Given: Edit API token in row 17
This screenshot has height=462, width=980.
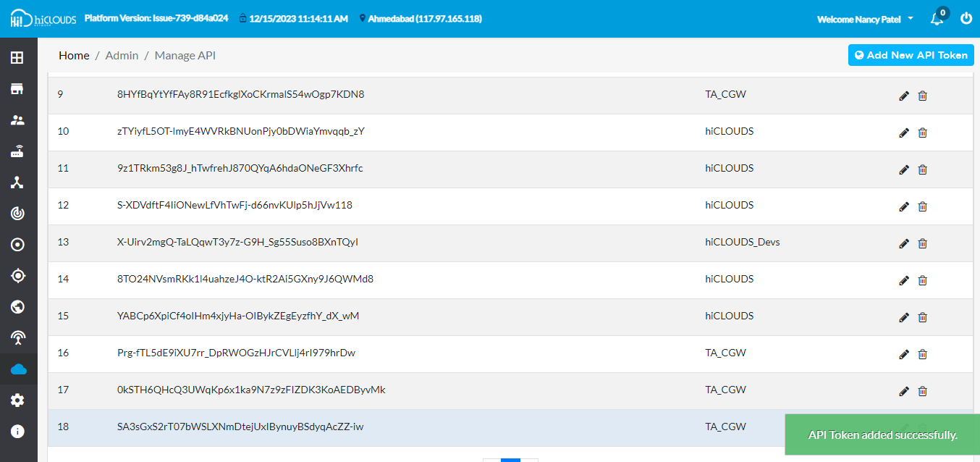Looking at the screenshot, I should tap(903, 391).
